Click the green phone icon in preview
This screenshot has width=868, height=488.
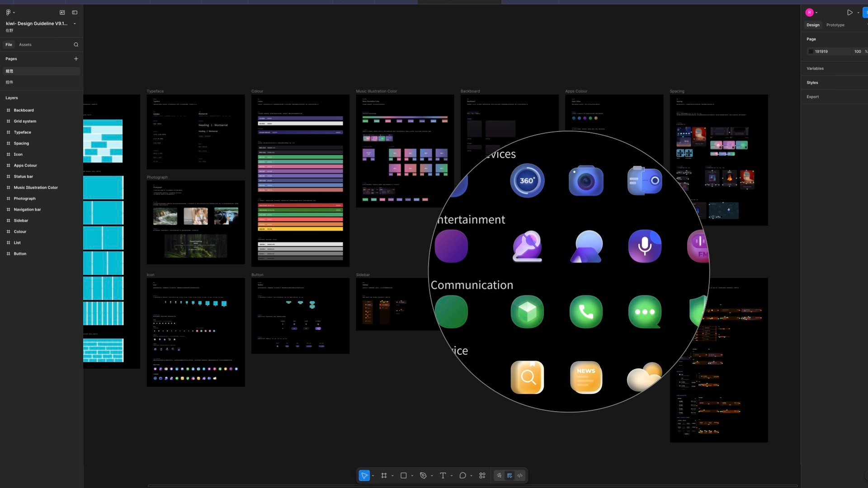point(586,312)
